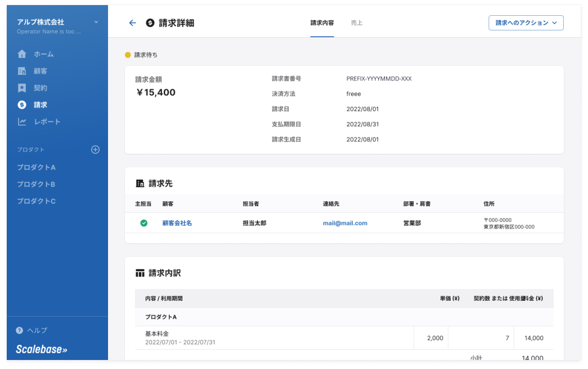Screen dimensions: 588x369
Task: Expand the アルプ株式会社 company switcher
Action: pyautogui.click(x=96, y=22)
